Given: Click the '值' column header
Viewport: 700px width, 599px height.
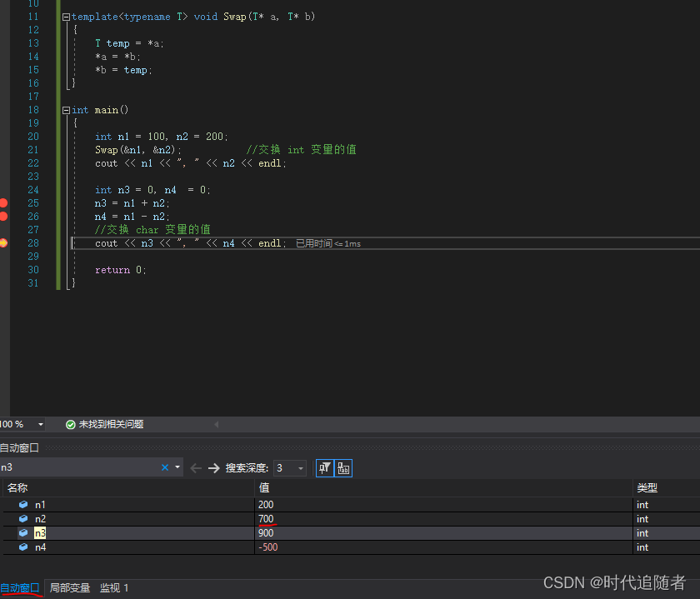Looking at the screenshot, I should tap(264, 488).
